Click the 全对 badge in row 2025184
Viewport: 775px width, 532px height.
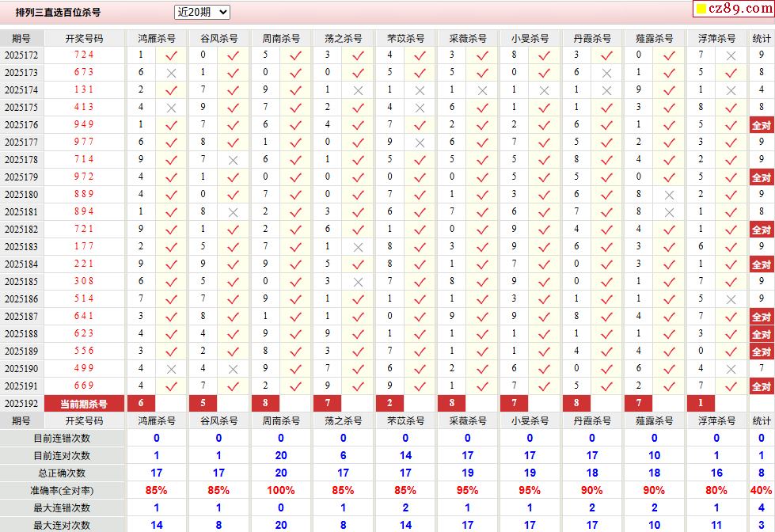point(762,264)
